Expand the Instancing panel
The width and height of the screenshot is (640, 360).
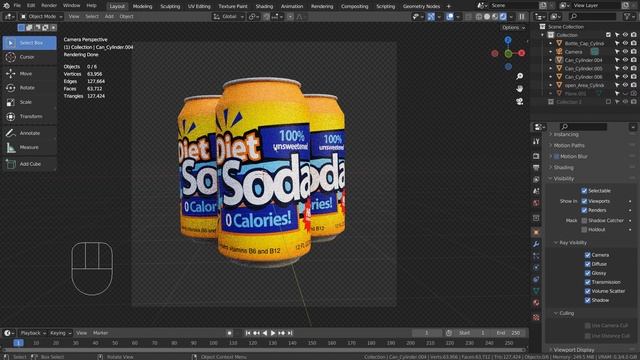566,134
